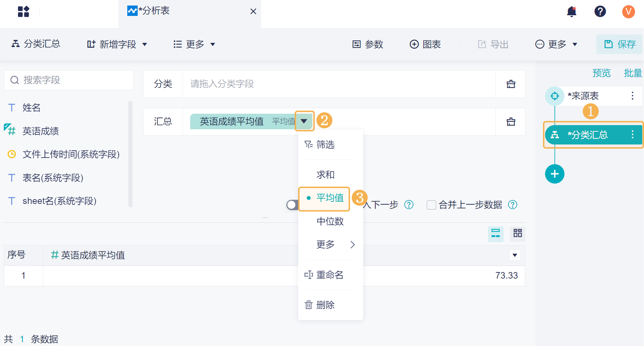The width and height of the screenshot is (644, 346).
Task: Open help icon beside 下一步
Action: coord(409,205)
